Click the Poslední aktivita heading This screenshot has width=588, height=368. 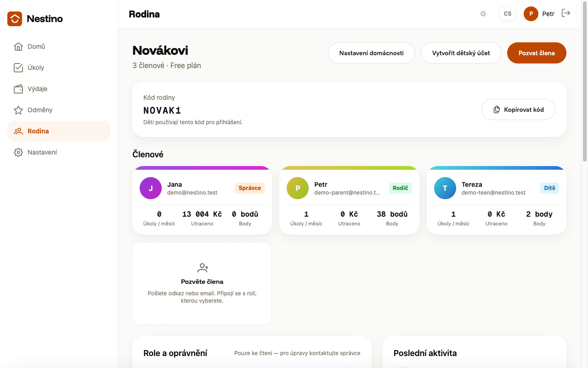click(425, 353)
